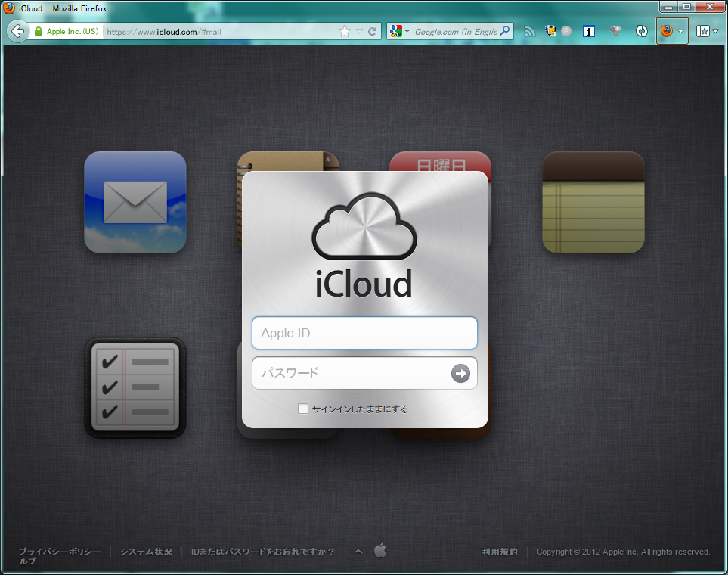Screen dimensions: 728x575
Task: Open the Mail app icon
Action: click(135, 202)
